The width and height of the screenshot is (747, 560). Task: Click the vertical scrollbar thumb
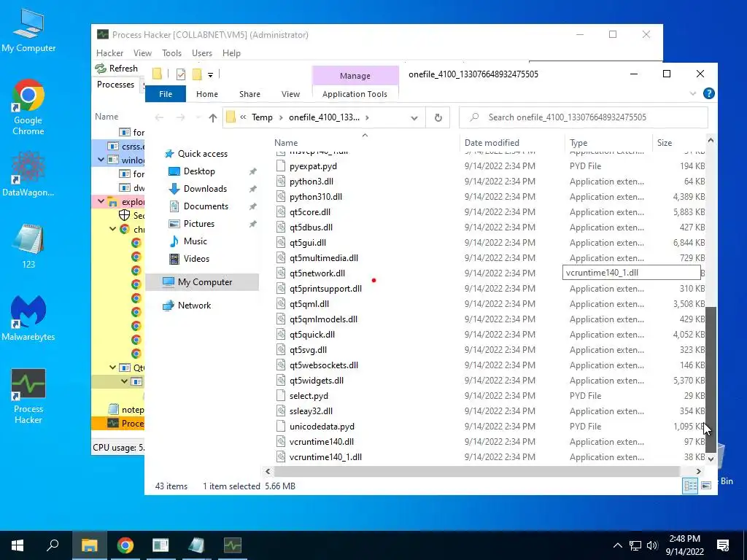(x=711, y=379)
